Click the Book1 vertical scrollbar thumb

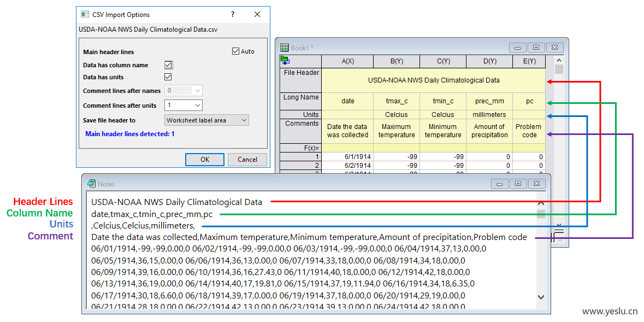coord(559,69)
